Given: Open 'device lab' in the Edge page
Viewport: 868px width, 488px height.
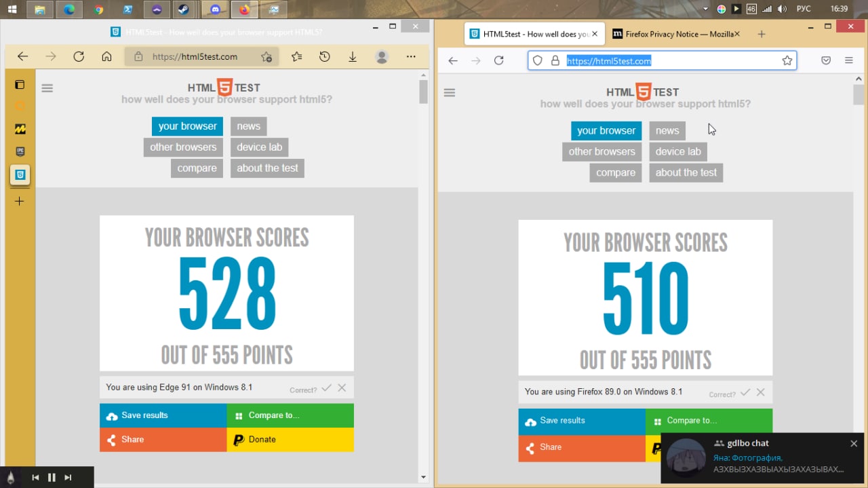Looking at the screenshot, I should pyautogui.click(x=260, y=147).
